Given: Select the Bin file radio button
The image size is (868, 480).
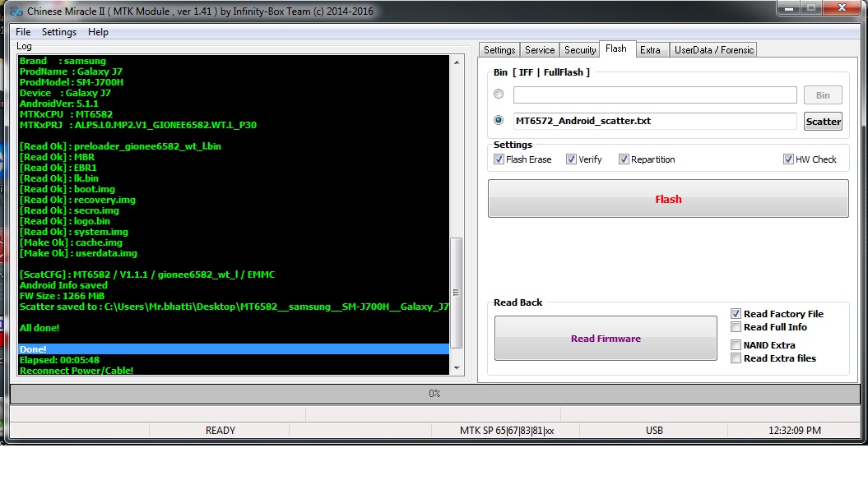Looking at the screenshot, I should tap(499, 94).
